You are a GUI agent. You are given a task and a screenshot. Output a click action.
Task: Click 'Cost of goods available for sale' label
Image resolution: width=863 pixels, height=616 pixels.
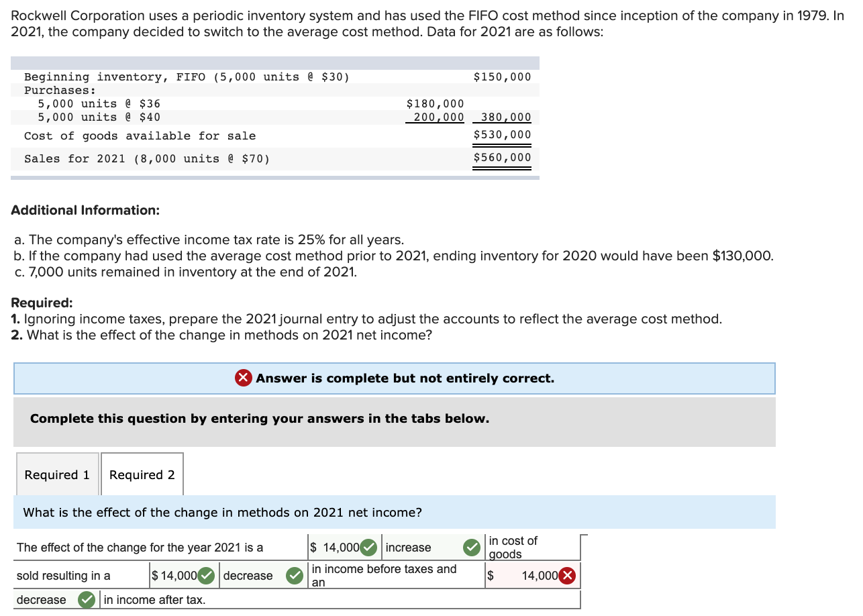pyautogui.click(x=140, y=136)
